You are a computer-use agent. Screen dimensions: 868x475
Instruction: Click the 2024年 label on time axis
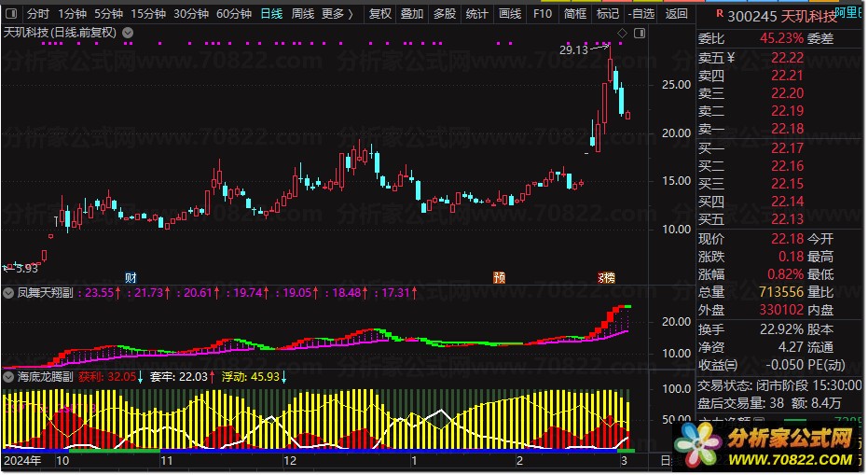click(x=22, y=461)
